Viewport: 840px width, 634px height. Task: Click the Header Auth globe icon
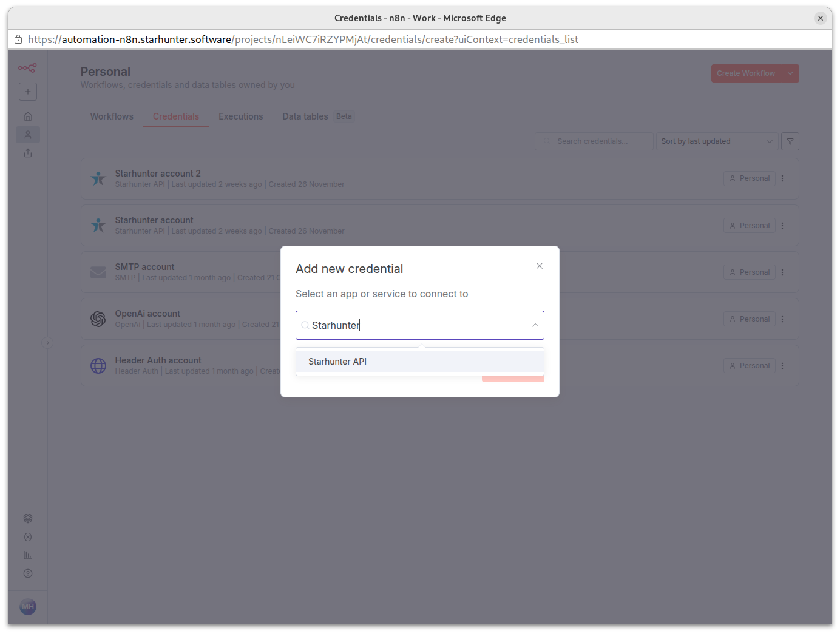click(x=98, y=366)
